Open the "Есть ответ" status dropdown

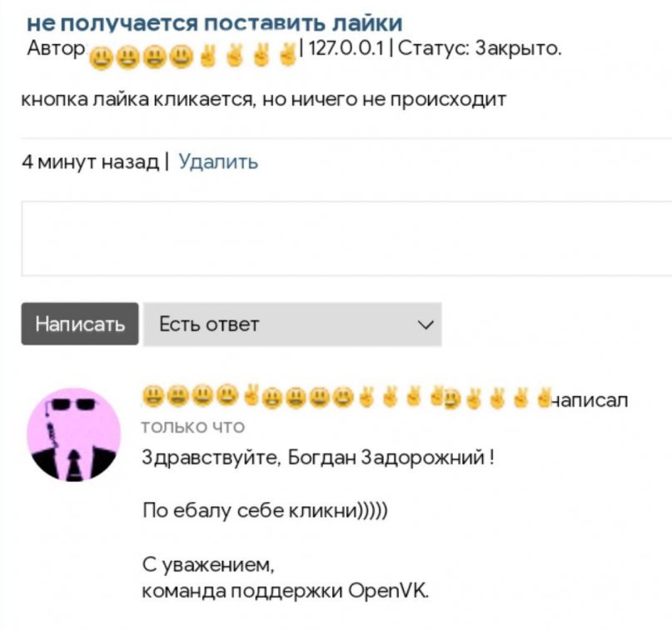coord(292,324)
